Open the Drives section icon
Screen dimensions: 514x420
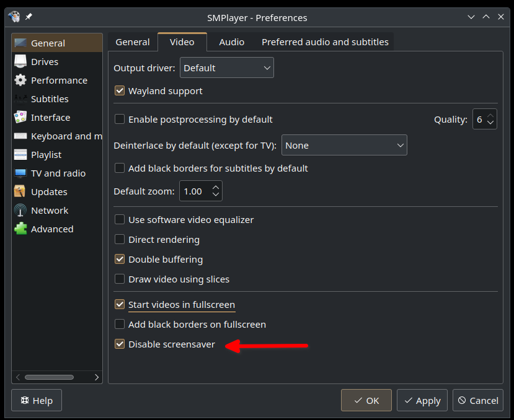20,61
